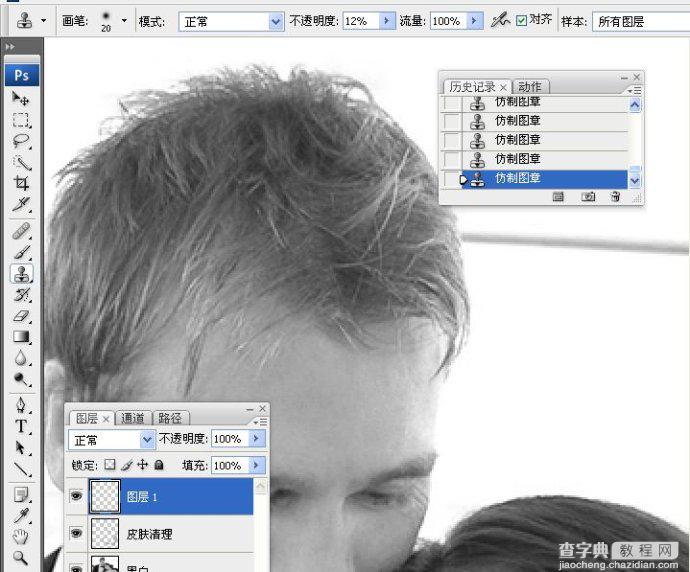Viewport: 690px width, 572px height.
Task: Select the highlighted 仿制图章 history state
Action: point(544,179)
